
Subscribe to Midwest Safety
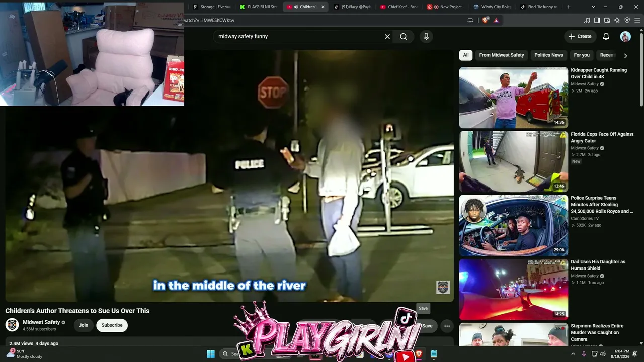tap(112, 325)
